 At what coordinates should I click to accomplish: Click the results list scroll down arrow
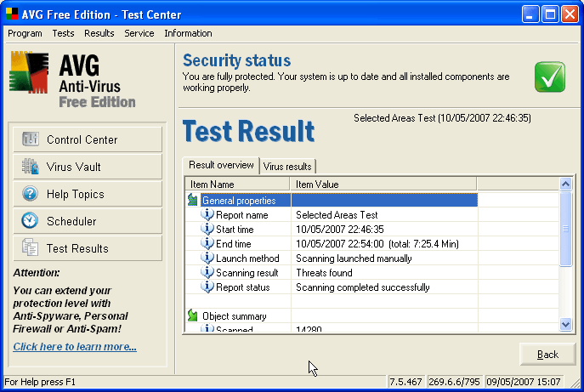click(565, 324)
